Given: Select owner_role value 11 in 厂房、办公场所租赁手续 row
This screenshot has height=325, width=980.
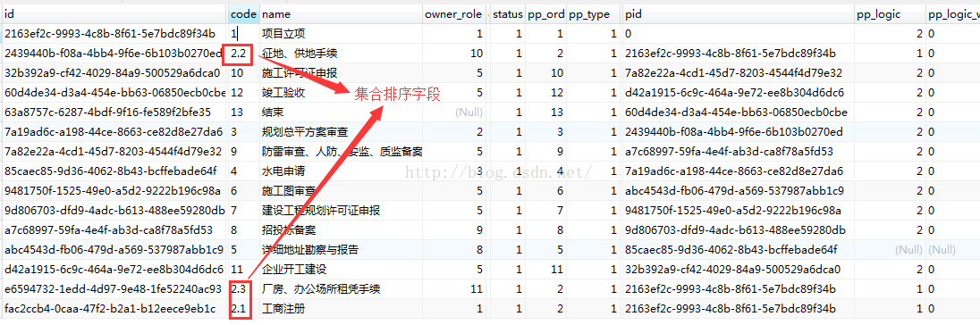Looking at the screenshot, I should 454,288.
